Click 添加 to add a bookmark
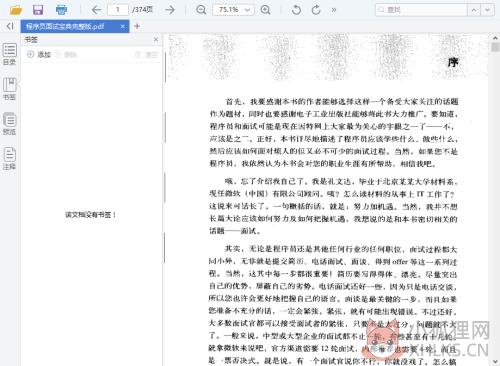This screenshot has height=366, width=500. 39,54
